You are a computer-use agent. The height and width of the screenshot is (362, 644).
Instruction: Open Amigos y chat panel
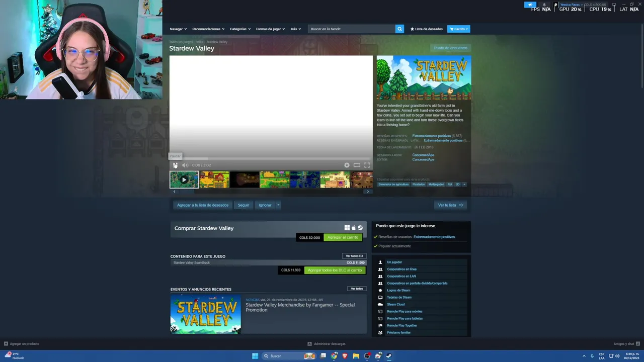[626, 344]
